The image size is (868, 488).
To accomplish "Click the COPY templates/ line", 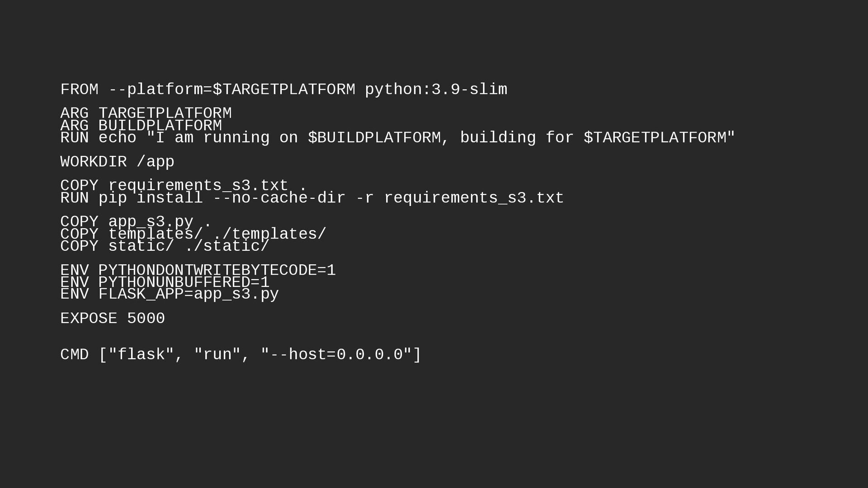I will click(x=193, y=234).
